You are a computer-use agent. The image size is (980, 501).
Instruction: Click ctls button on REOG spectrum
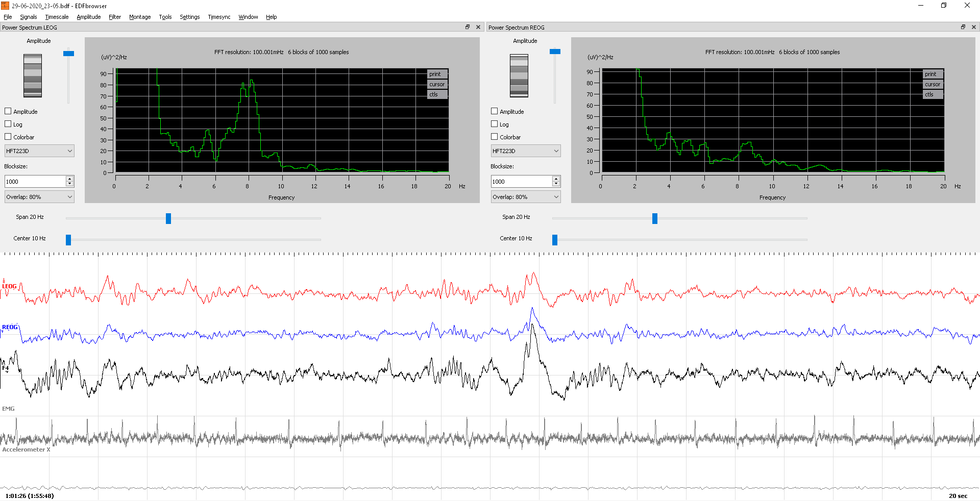coord(933,94)
